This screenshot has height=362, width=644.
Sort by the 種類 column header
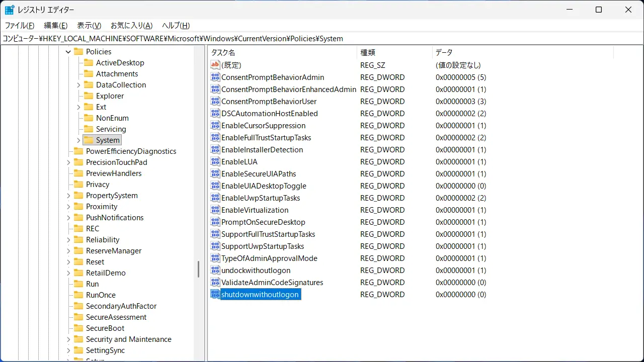click(394, 52)
